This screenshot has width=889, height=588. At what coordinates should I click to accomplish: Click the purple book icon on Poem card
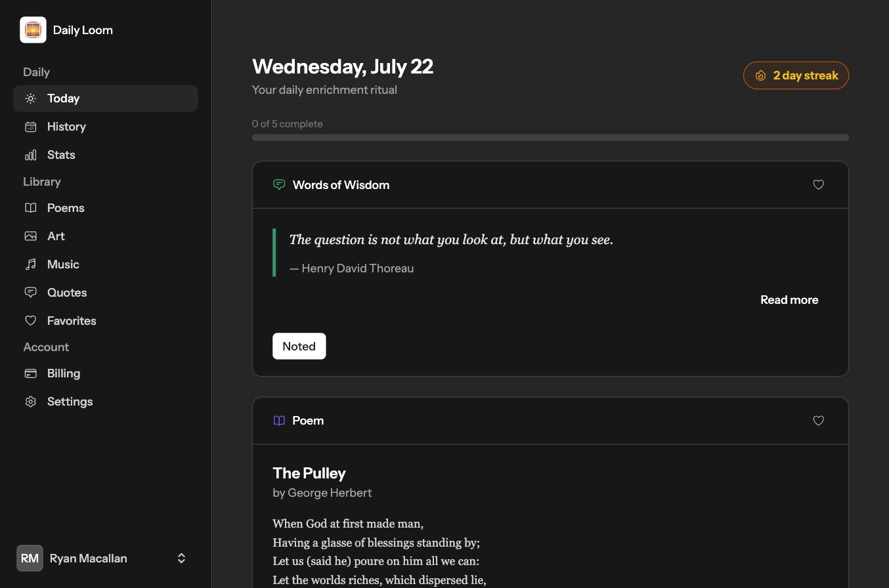pyautogui.click(x=279, y=421)
